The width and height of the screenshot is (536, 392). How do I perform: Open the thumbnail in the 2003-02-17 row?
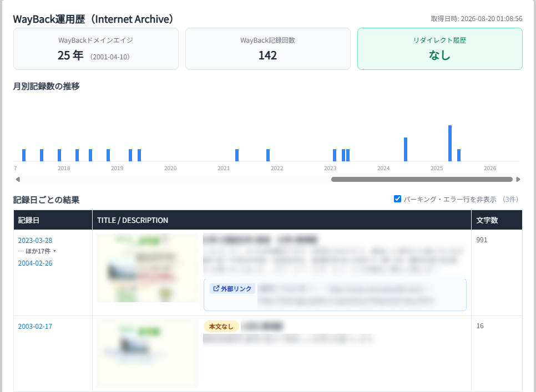[147, 354]
